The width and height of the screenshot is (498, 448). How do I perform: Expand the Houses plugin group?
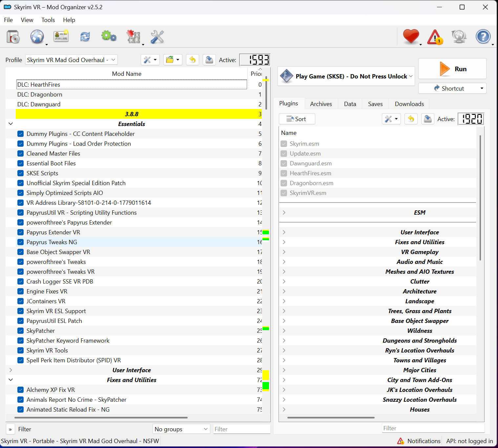284,409
